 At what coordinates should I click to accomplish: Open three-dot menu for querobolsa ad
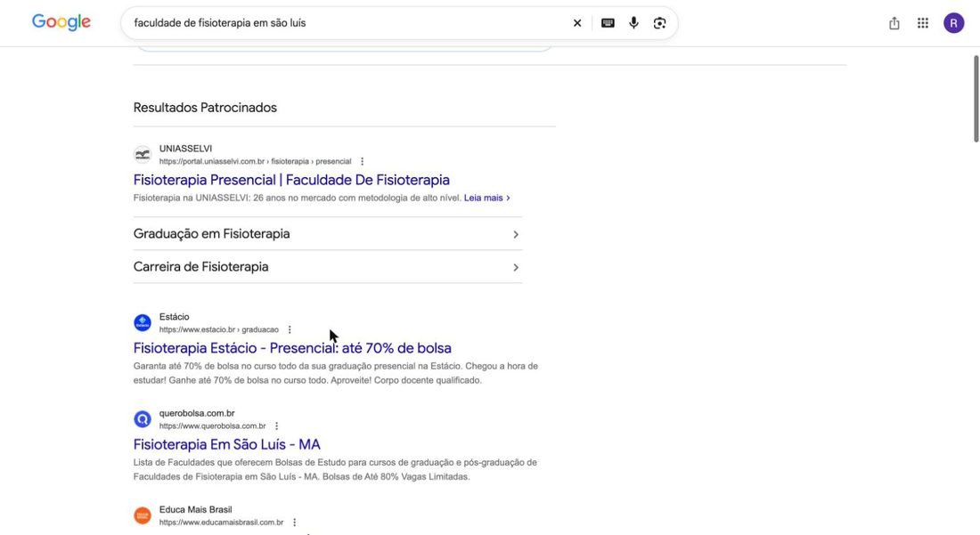click(x=276, y=426)
